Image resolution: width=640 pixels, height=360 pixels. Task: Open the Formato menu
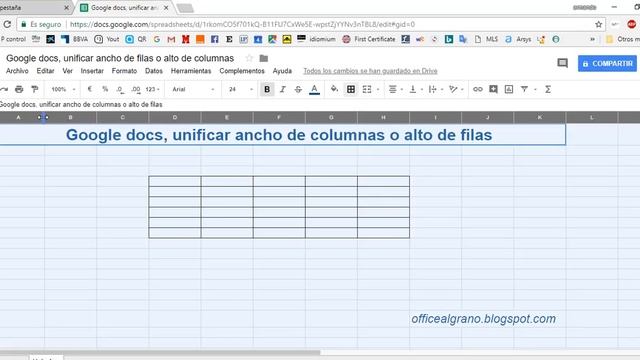tap(124, 71)
